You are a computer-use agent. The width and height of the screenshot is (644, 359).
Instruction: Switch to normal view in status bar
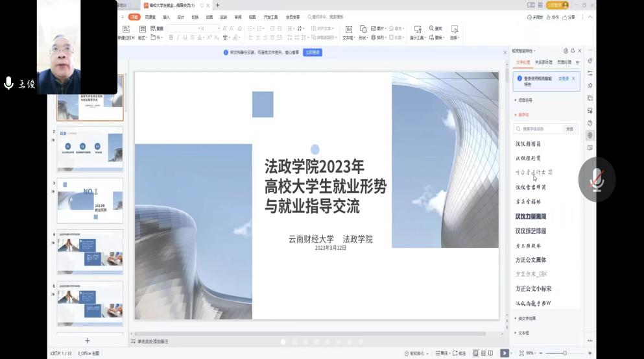point(476,353)
